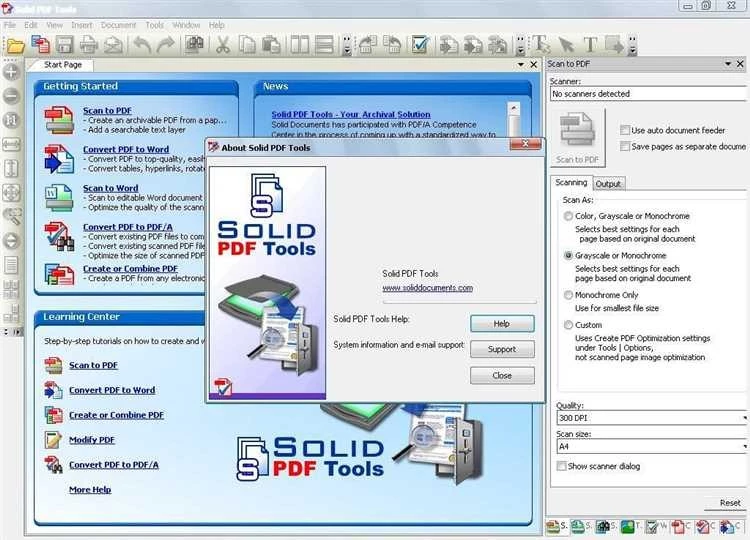Click the green picture tab icon at panel bottom
This screenshot has height=540, width=750.
[x=627, y=527]
